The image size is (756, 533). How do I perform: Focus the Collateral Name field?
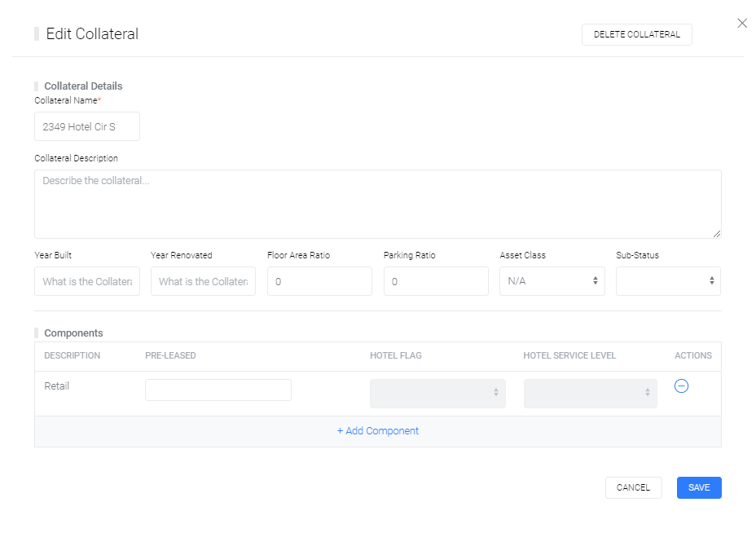tap(87, 126)
